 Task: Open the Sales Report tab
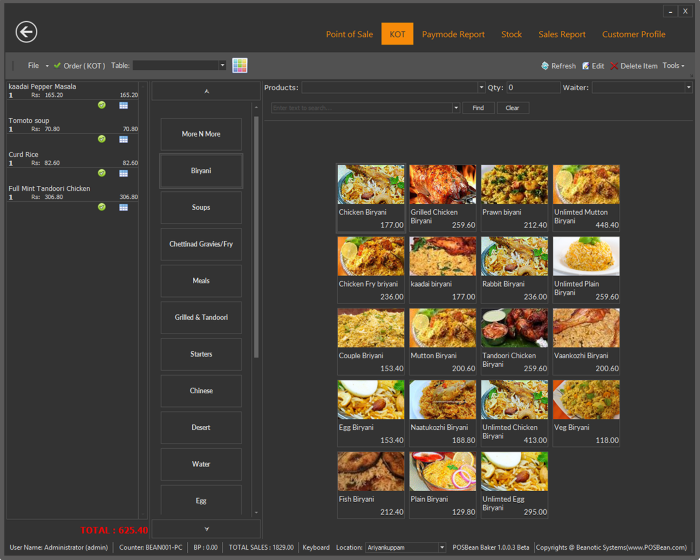click(562, 34)
